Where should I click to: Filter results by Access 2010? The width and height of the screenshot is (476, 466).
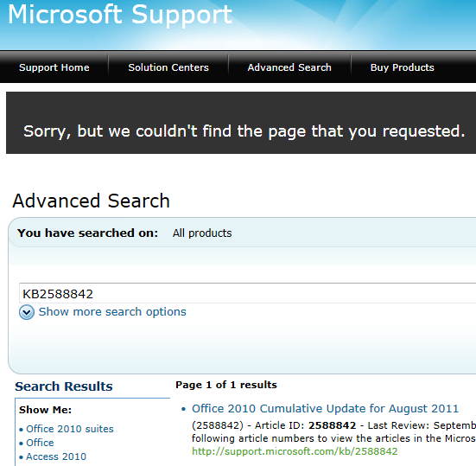tap(56, 456)
